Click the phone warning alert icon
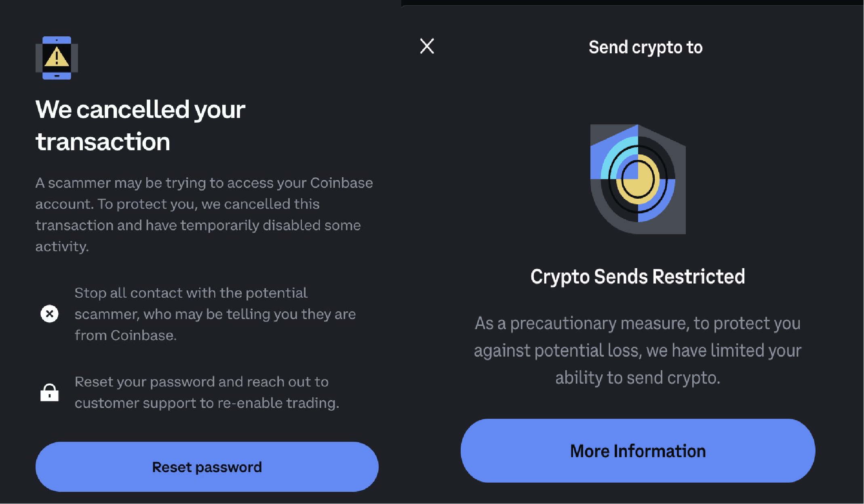This screenshot has height=504, width=864. pyautogui.click(x=57, y=58)
